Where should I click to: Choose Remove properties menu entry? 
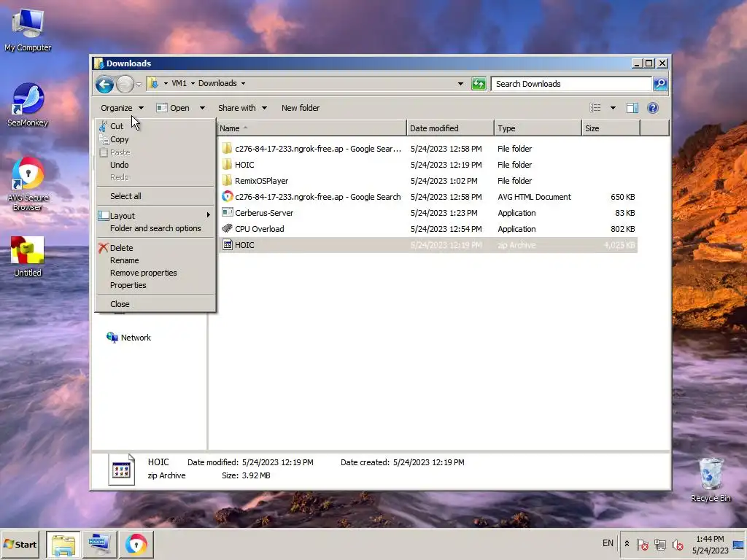[155, 273]
